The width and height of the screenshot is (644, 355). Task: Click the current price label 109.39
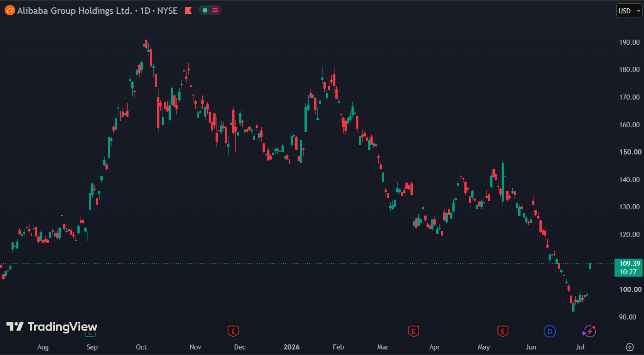pyautogui.click(x=630, y=264)
